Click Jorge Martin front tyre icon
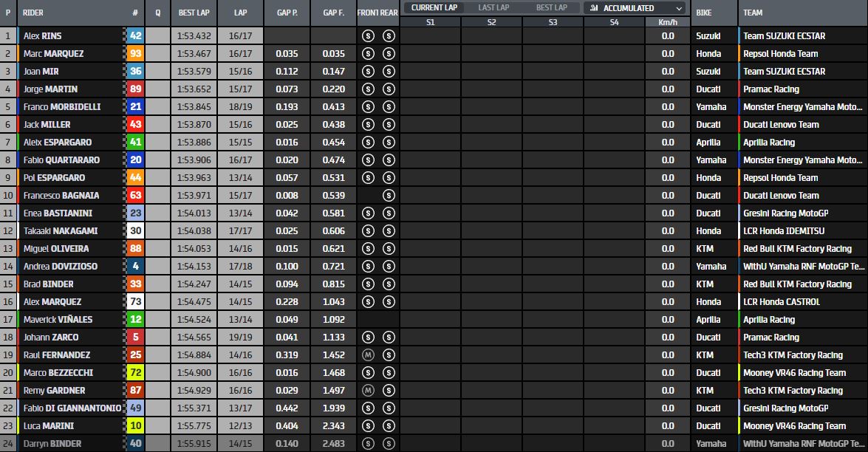 (368, 89)
